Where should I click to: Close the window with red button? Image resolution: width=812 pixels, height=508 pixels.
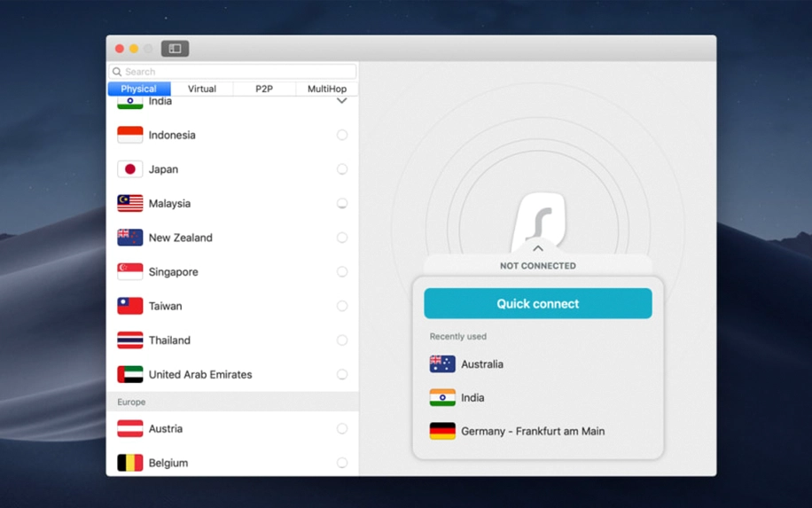click(120, 49)
